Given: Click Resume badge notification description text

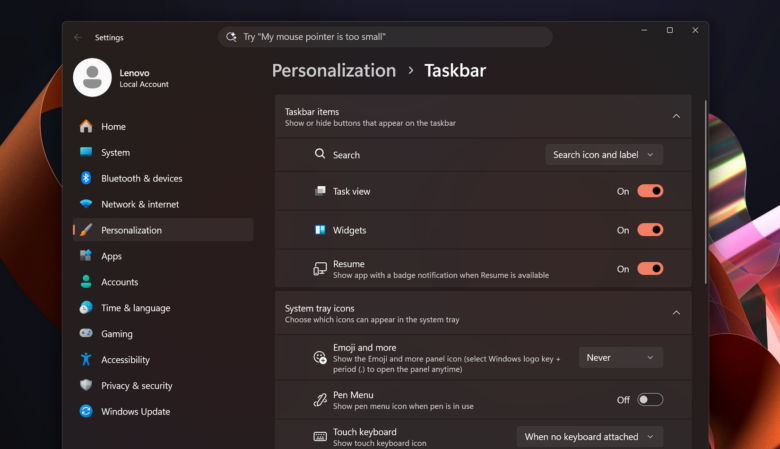Looking at the screenshot, I should click(441, 275).
